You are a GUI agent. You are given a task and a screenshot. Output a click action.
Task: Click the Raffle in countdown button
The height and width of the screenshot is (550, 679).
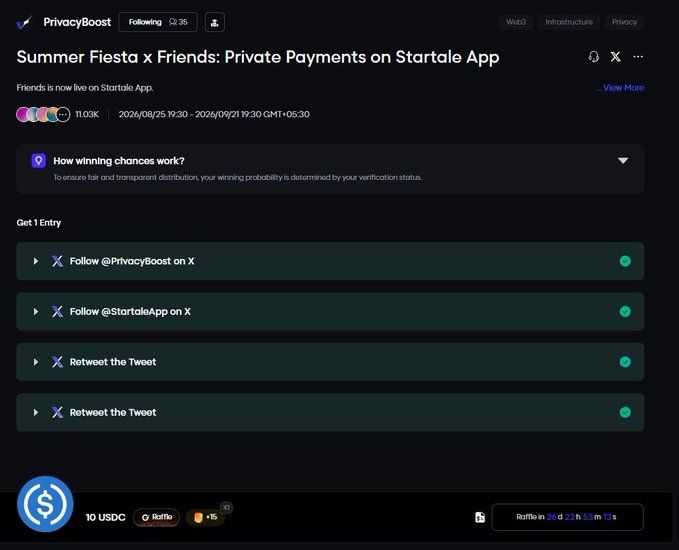click(x=567, y=517)
